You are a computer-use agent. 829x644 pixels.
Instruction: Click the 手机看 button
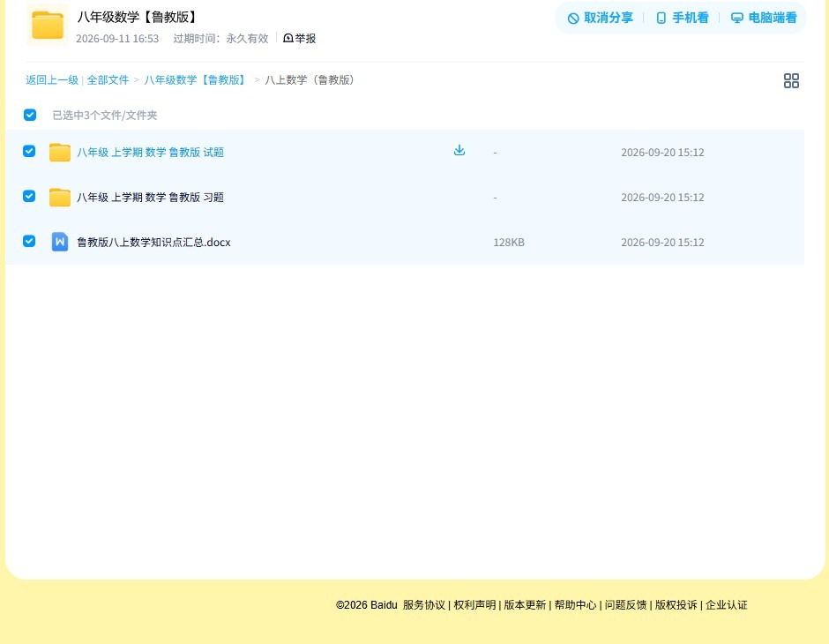[x=682, y=18]
